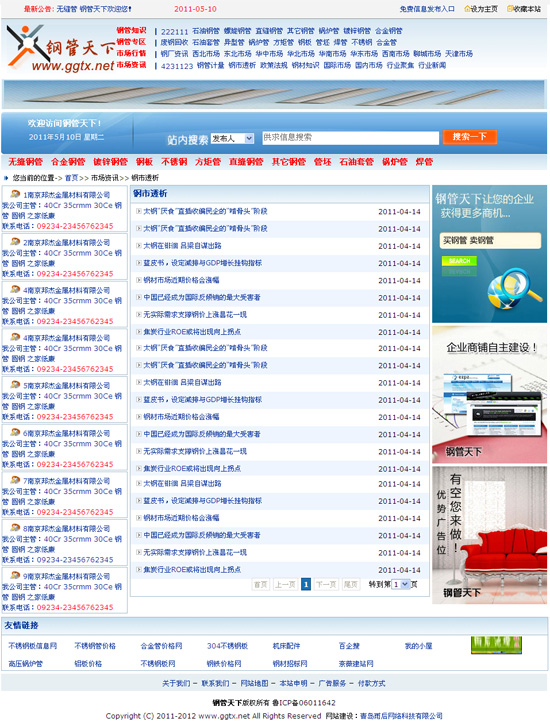Open the 无缝钢管 category tab
The width and height of the screenshot is (550, 726).
25,162
